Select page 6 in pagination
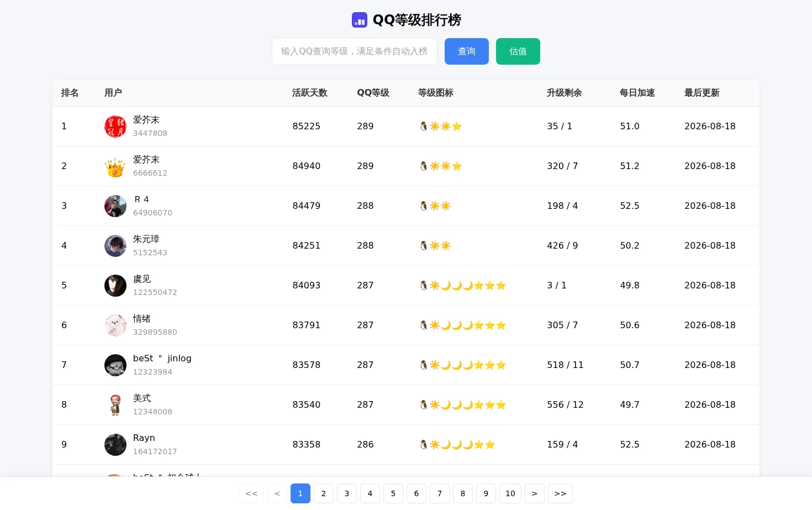This screenshot has height=510, width=812. point(416,493)
